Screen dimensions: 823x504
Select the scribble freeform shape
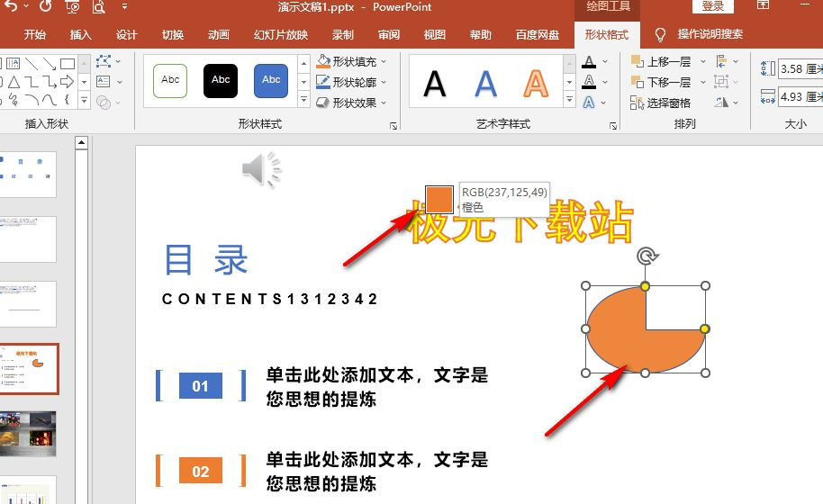click(x=14, y=99)
